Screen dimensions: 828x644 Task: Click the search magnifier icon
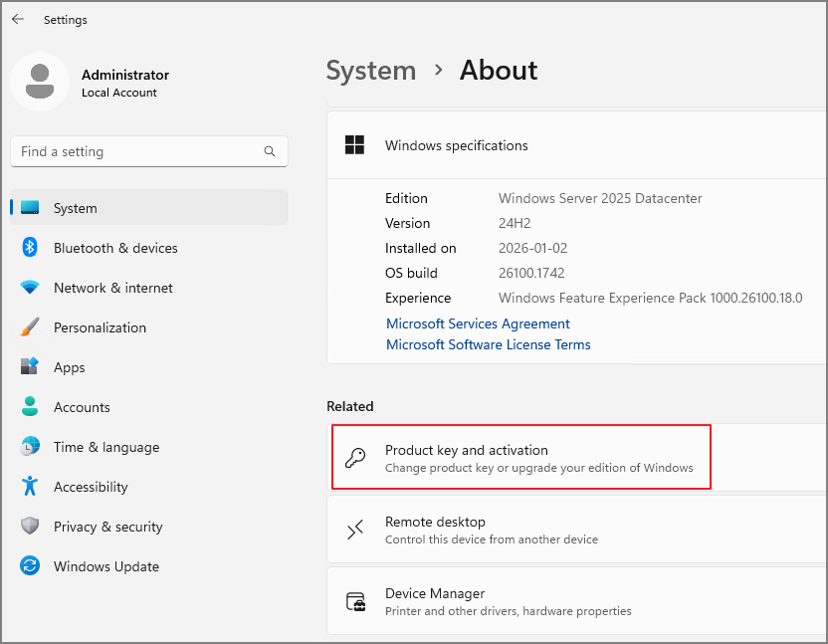[x=270, y=151]
